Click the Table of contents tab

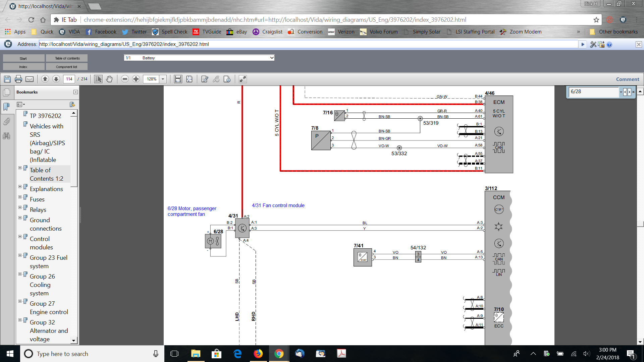[67, 58]
